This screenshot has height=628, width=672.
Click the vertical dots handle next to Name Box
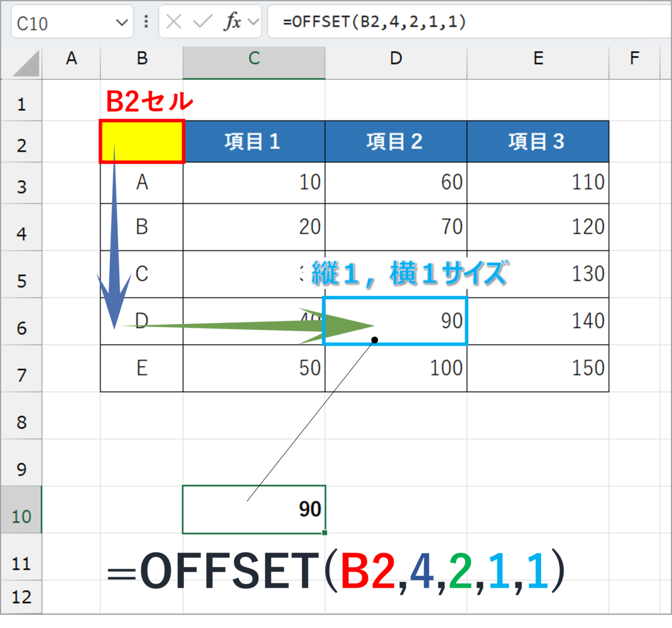(x=145, y=22)
